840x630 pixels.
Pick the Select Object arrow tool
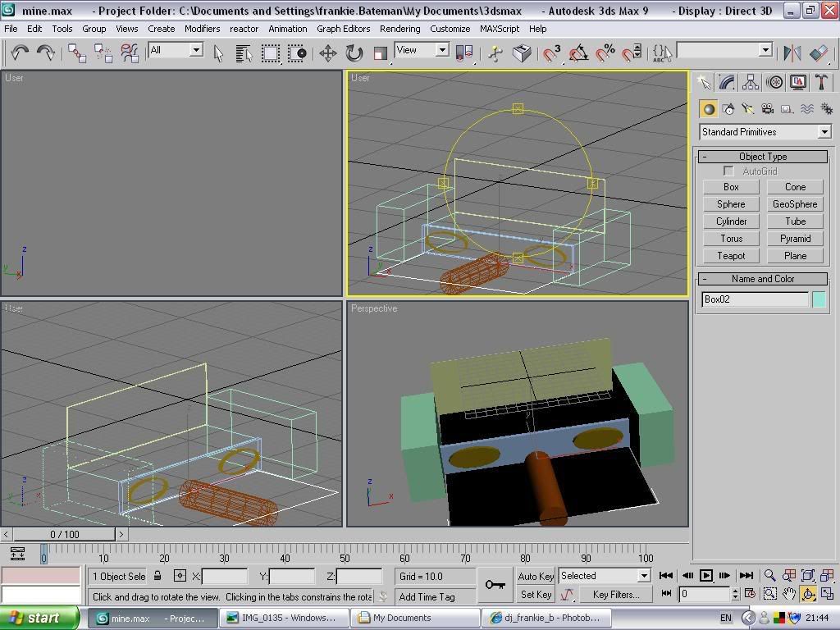click(218, 53)
